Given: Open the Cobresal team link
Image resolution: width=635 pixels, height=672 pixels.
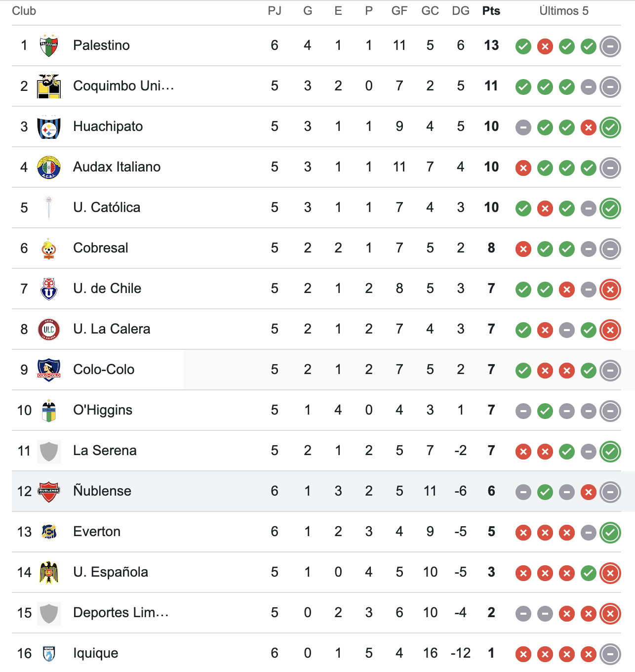Looking at the screenshot, I should (101, 248).
